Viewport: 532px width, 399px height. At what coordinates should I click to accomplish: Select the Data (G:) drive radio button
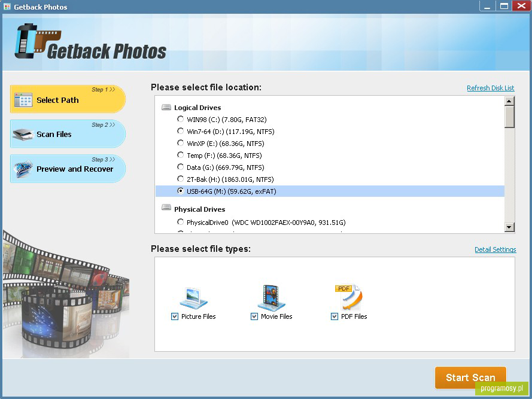pos(181,167)
